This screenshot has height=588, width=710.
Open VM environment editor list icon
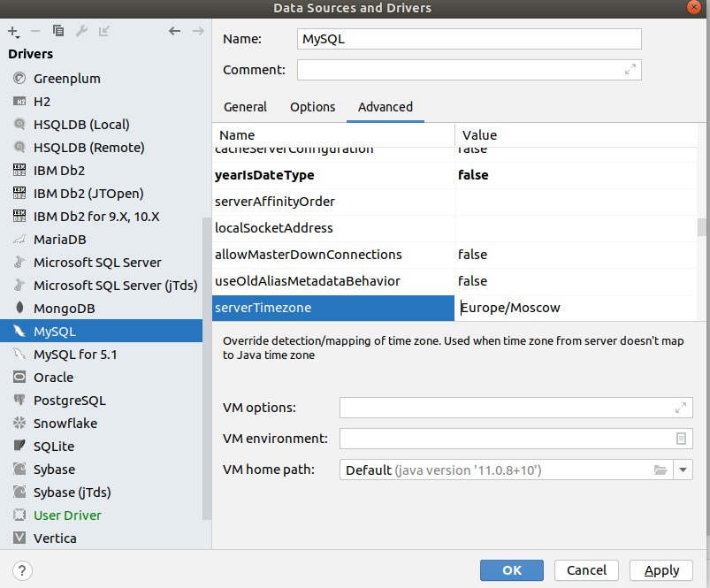pos(681,439)
